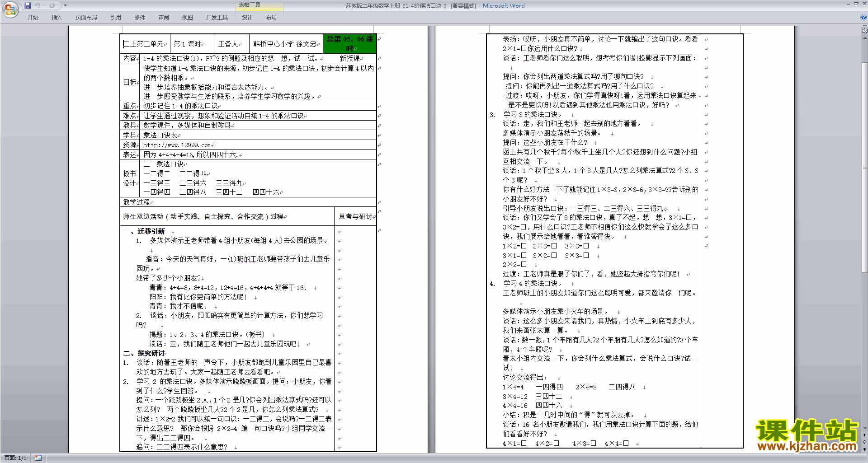The height and width of the screenshot is (463, 868).
Task: Open the 页面布局 ribbon tab
Action: [x=86, y=18]
